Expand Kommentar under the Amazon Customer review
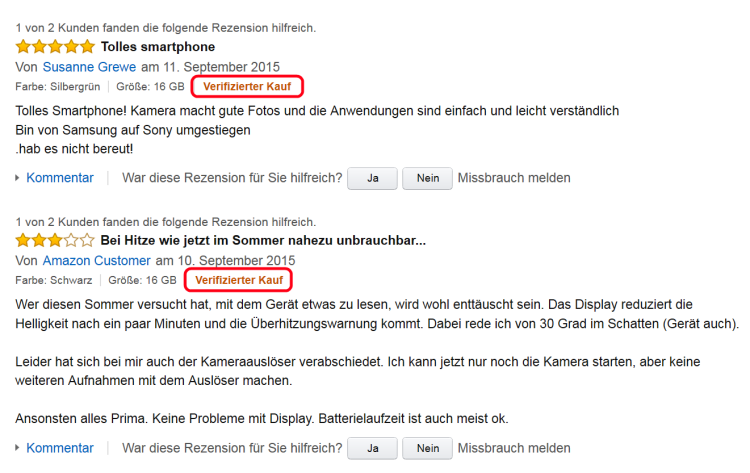The height and width of the screenshot is (473, 750). coord(59,448)
